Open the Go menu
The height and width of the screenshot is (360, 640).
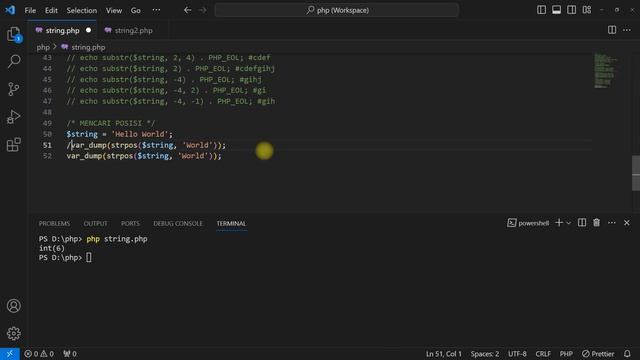pyautogui.click(x=136, y=10)
